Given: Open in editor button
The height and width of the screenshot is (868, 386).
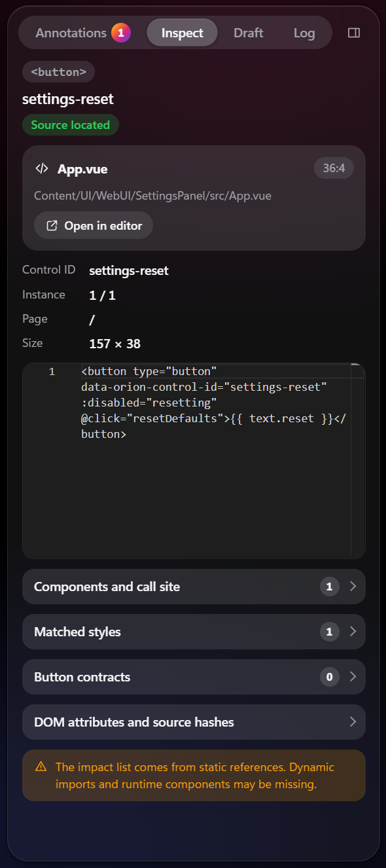Looking at the screenshot, I should point(94,226).
